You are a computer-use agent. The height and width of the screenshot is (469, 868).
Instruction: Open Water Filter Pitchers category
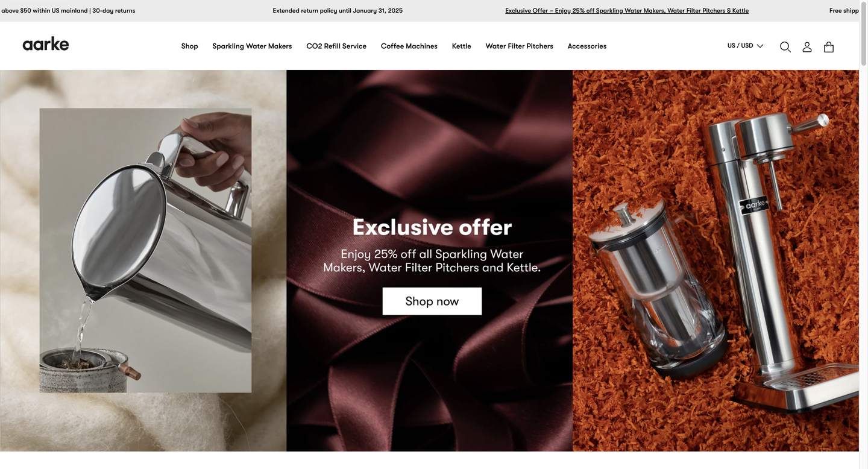pyautogui.click(x=520, y=46)
